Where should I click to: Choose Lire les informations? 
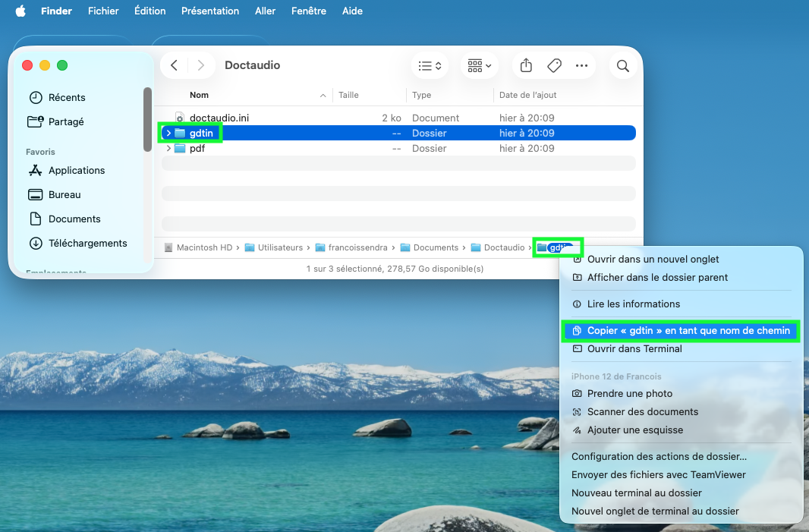pos(633,304)
